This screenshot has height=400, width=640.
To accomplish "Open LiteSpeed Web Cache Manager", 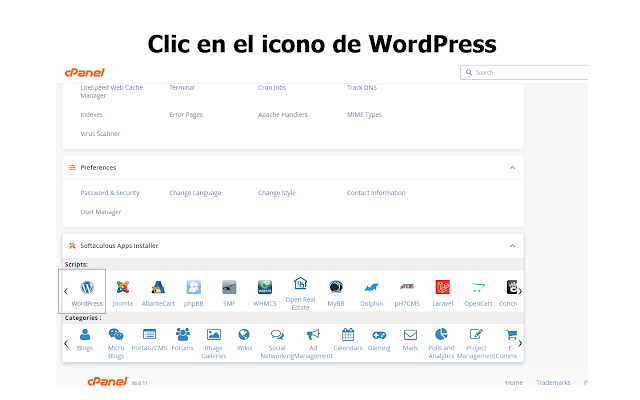I will tap(111, 91).
